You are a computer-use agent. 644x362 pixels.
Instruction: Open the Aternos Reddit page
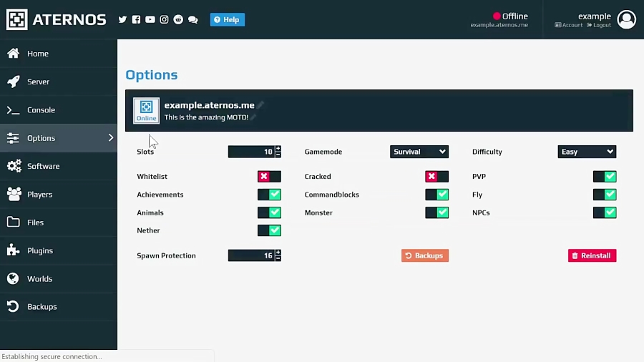178,19
